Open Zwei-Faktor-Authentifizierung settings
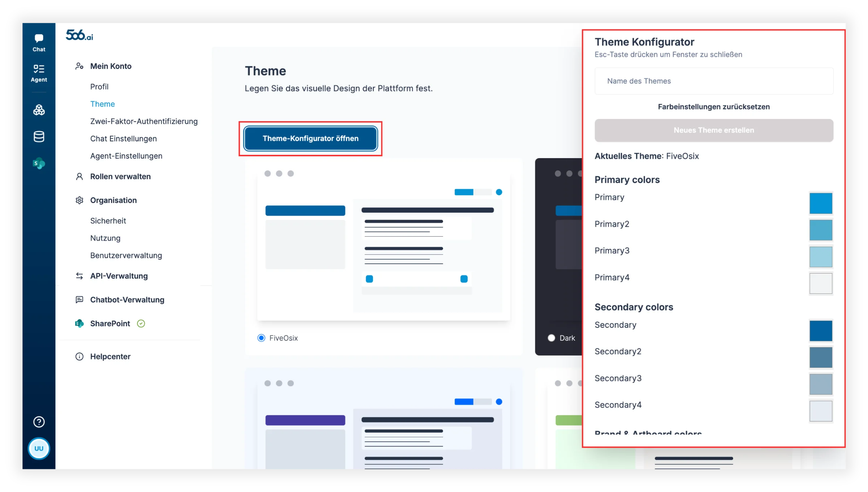 144,121
